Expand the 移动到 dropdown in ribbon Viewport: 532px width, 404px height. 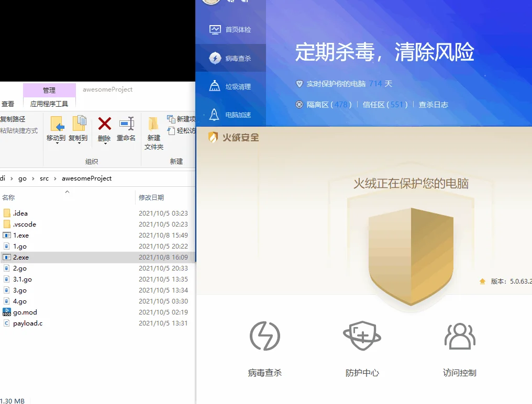57,143
